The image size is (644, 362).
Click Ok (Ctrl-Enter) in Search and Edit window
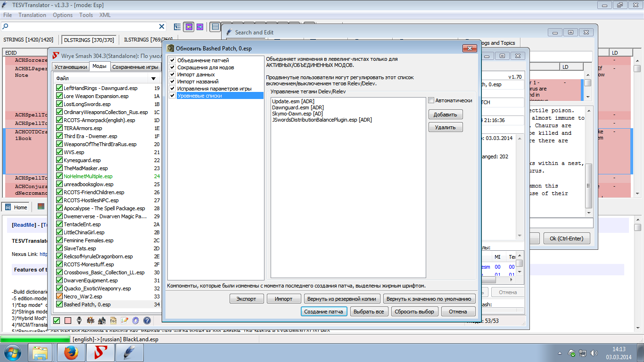(x=566, y=239)
